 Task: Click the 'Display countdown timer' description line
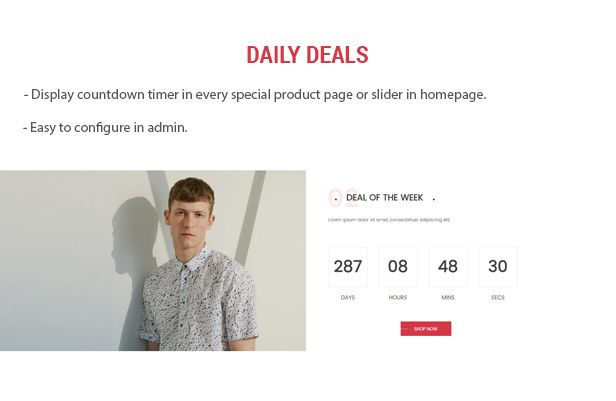click(x=255, y=95)
